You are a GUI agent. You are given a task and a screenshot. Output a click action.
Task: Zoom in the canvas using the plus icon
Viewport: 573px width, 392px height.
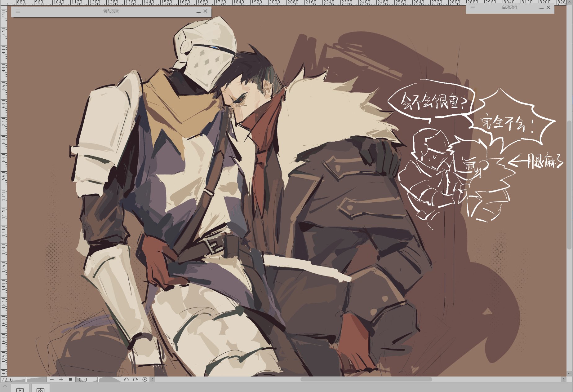(61, 379)
